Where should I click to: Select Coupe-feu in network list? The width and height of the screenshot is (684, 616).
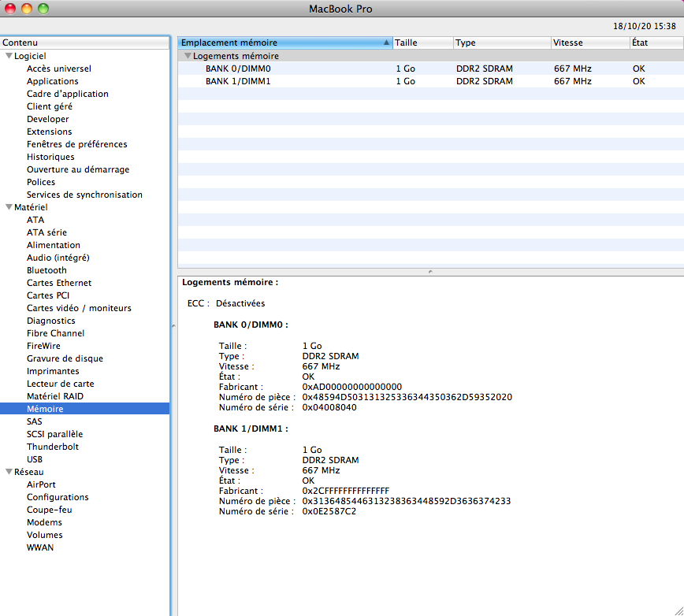pyautogui.click(x=49, y=510)
